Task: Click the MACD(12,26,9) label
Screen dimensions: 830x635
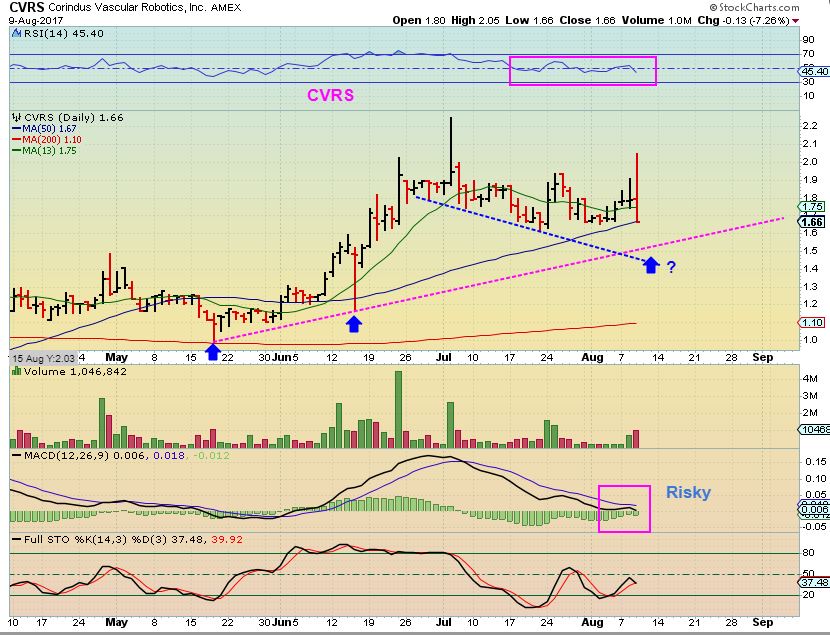Action: (67, 456)
